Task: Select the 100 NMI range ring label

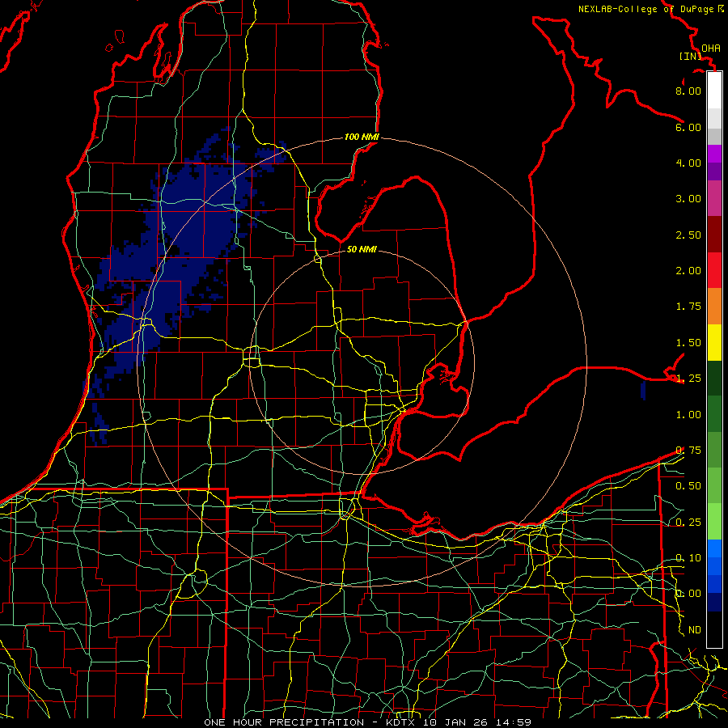Action: coord(362,137)
